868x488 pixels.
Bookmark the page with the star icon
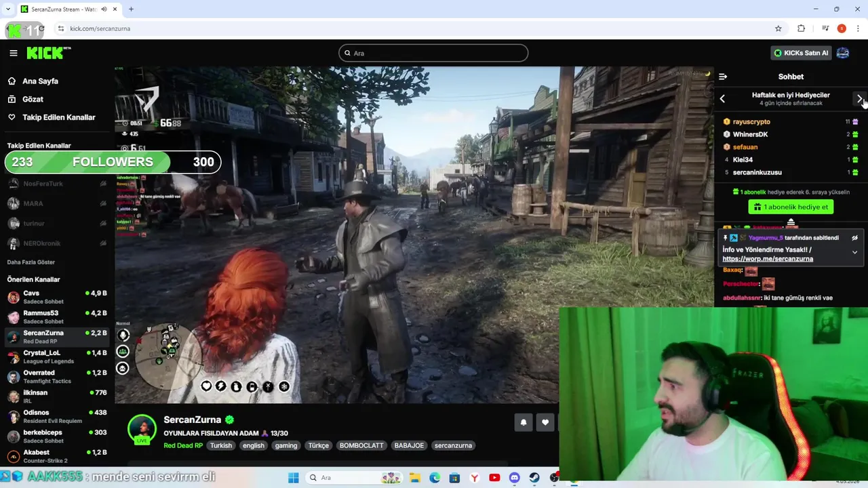click(x=778, y=28)
